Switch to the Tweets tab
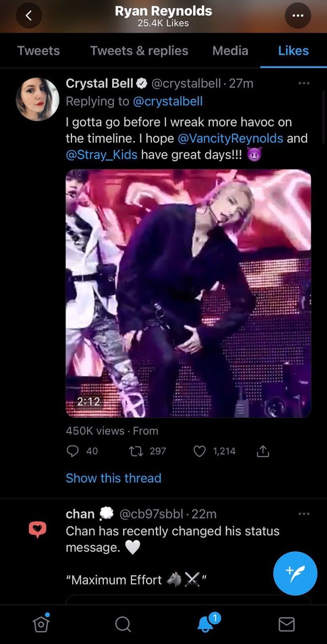Viewport: 327px width, 644px height. (39, 51)
